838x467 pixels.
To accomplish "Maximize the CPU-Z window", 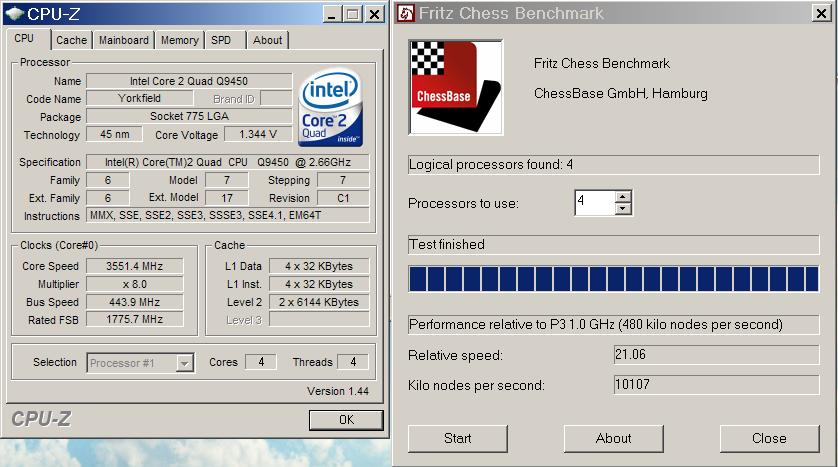I will [x=352, y=14].
